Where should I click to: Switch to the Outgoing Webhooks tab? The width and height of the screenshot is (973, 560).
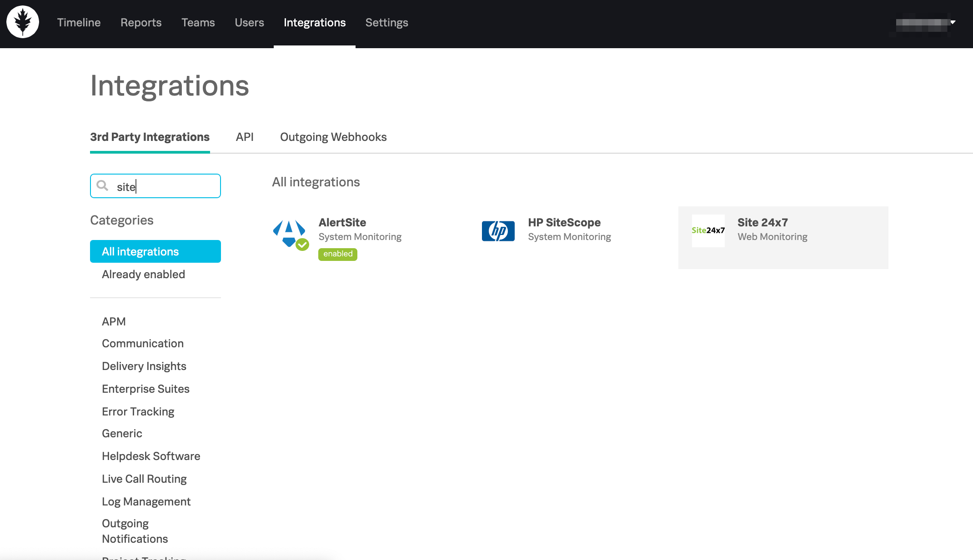coord(333,136)
